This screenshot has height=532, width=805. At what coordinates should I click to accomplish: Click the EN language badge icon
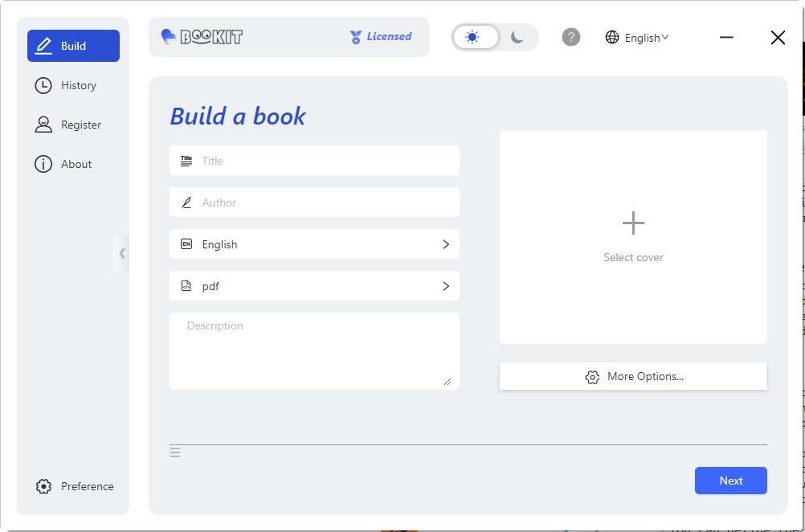pyautogui.click(x=186, y=244)
